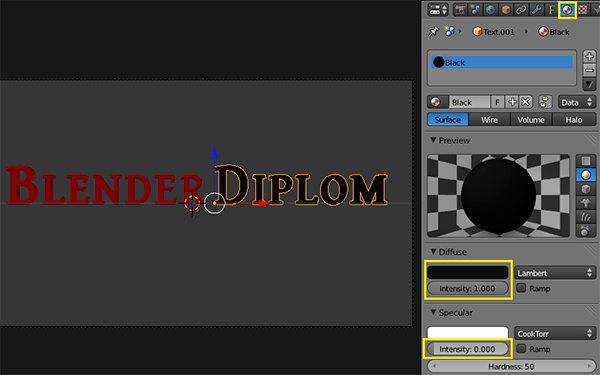Open the Object Constraints chain icon
The width and height of the screenshot is (600, 375).
coord(521,10)
